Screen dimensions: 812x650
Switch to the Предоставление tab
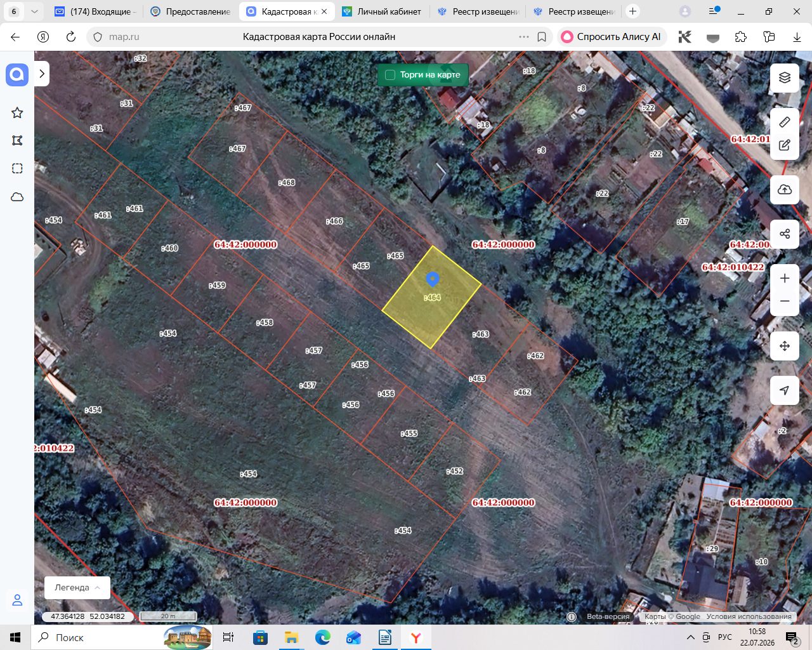(191, 11)
